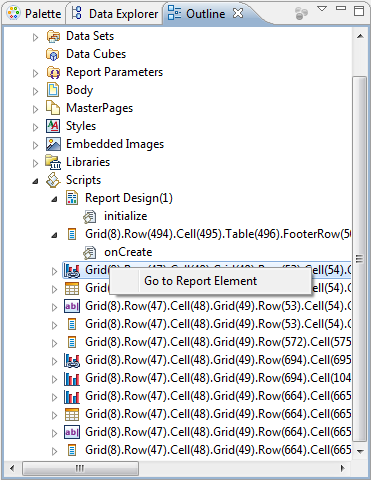Select the Data Cubes item
The height and width of the screenshot is (480, 371).
96,54
